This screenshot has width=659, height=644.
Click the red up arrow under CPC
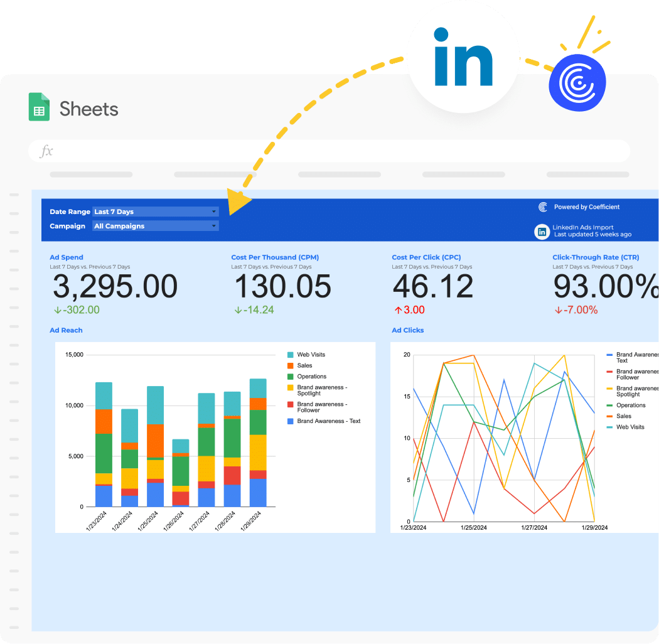(x=398, y=309)
